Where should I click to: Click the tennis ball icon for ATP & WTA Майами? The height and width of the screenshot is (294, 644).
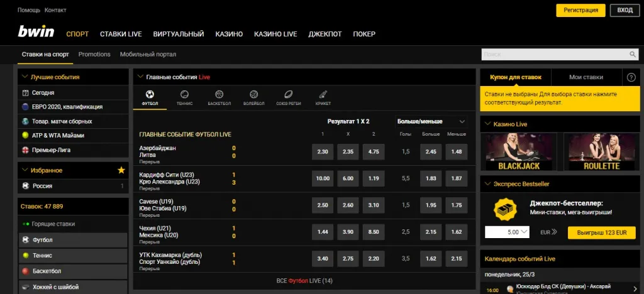click(25, 135)
